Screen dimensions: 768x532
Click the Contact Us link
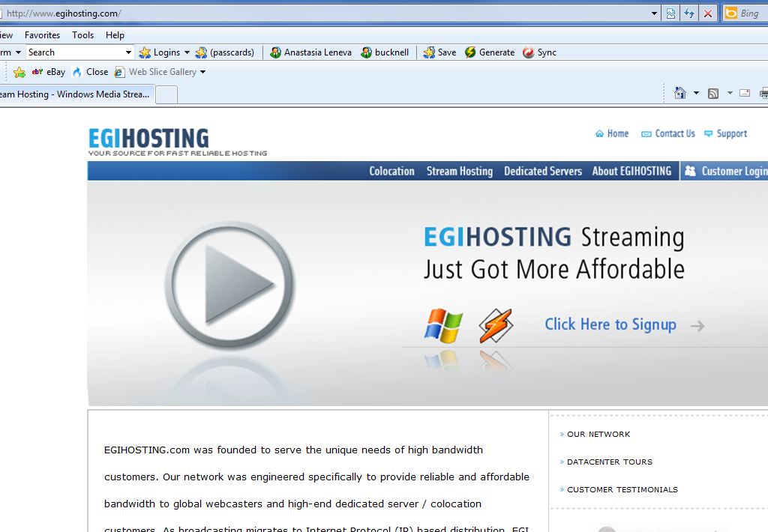point(668,133)
